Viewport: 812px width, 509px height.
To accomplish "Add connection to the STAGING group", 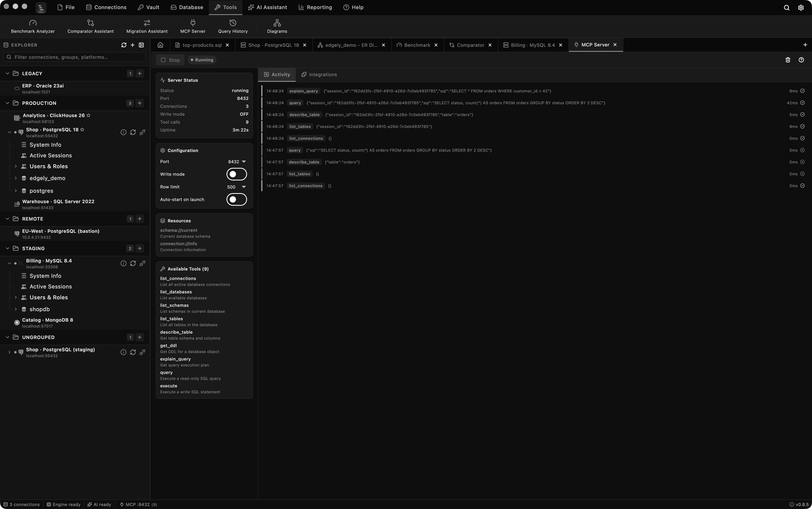I will tap(140, 248).
